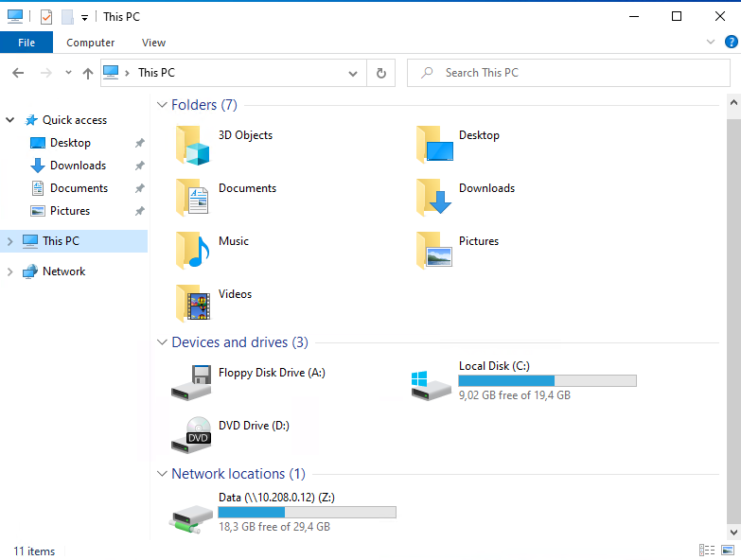Switch to Large icons view in status bar

point(728,551)
